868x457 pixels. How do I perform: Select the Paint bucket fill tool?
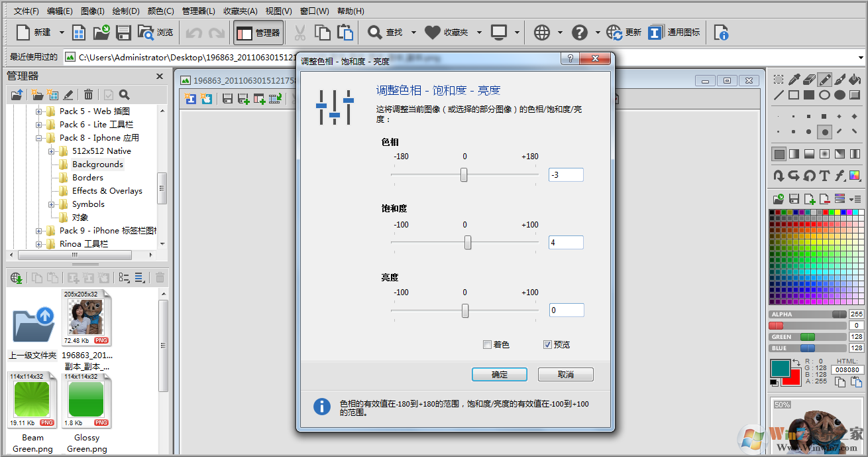[855, 80]
